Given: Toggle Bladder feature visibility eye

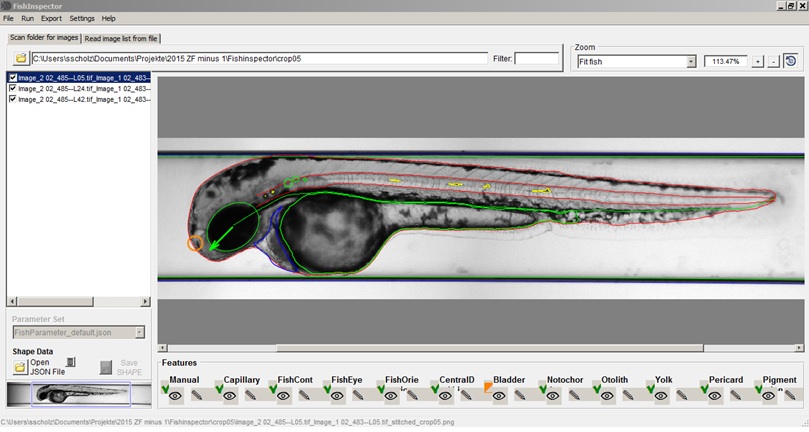Looking at the screenshot, I should (499, 396).
